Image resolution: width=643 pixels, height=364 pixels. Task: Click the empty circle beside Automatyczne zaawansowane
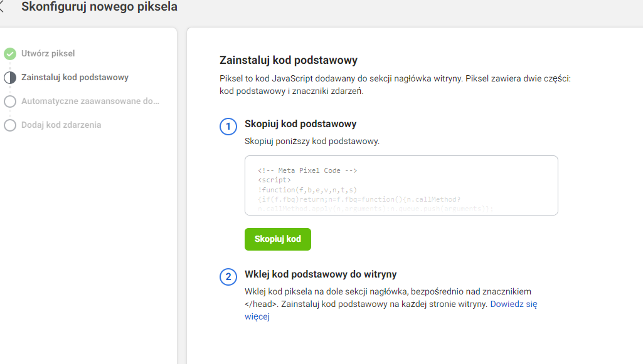point(10,101)
